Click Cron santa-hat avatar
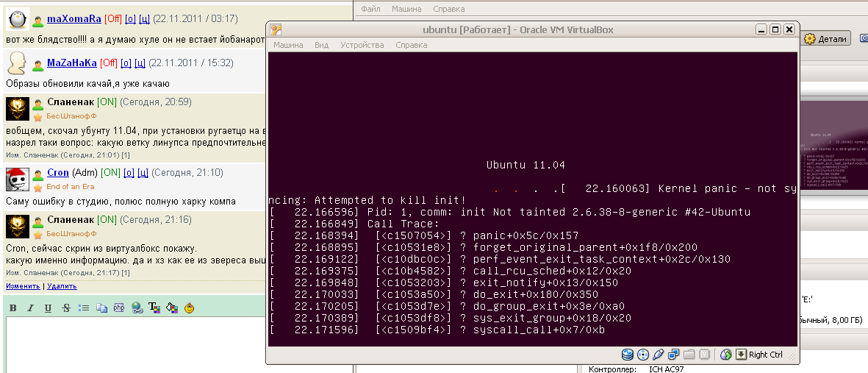 pyautogui.click(x=17, y=179)
